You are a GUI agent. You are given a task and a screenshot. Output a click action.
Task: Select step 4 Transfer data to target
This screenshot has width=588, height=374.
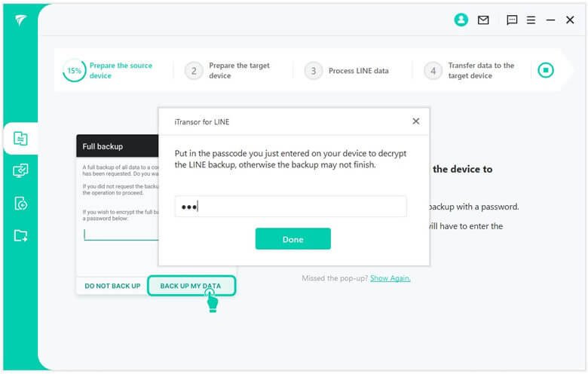(470, 71)
